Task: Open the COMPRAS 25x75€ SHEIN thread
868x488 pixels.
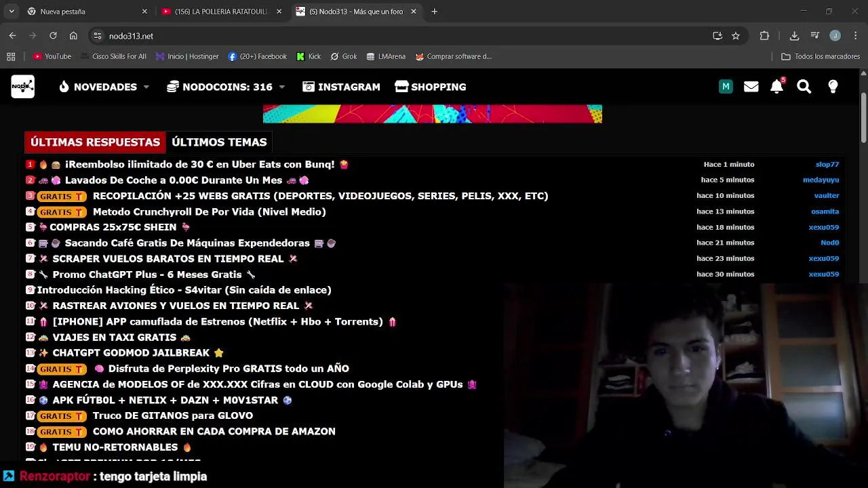Action: tap(113, 227)
